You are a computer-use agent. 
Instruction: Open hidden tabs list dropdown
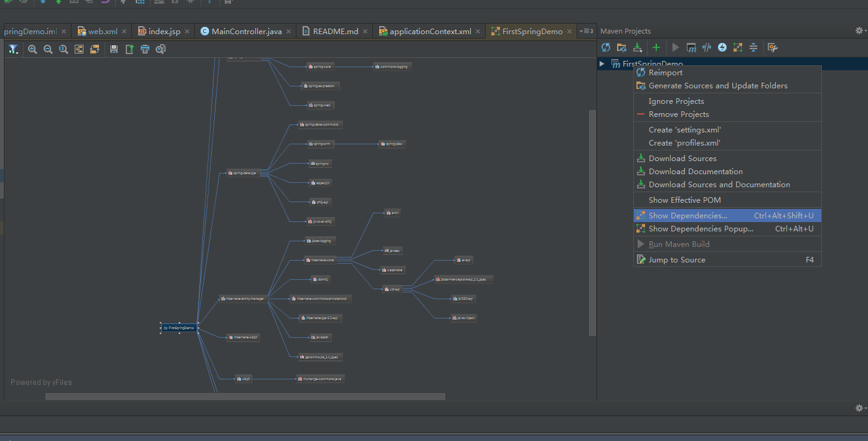(587, 31)
